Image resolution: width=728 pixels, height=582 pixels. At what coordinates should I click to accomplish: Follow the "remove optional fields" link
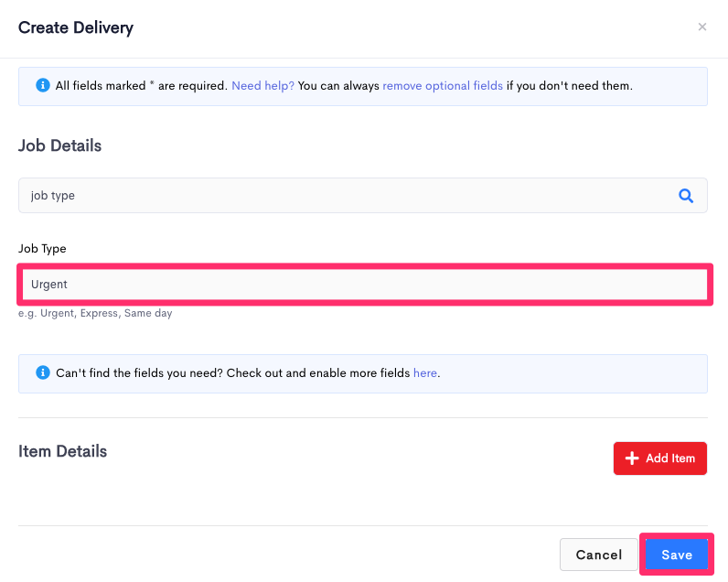443,86
